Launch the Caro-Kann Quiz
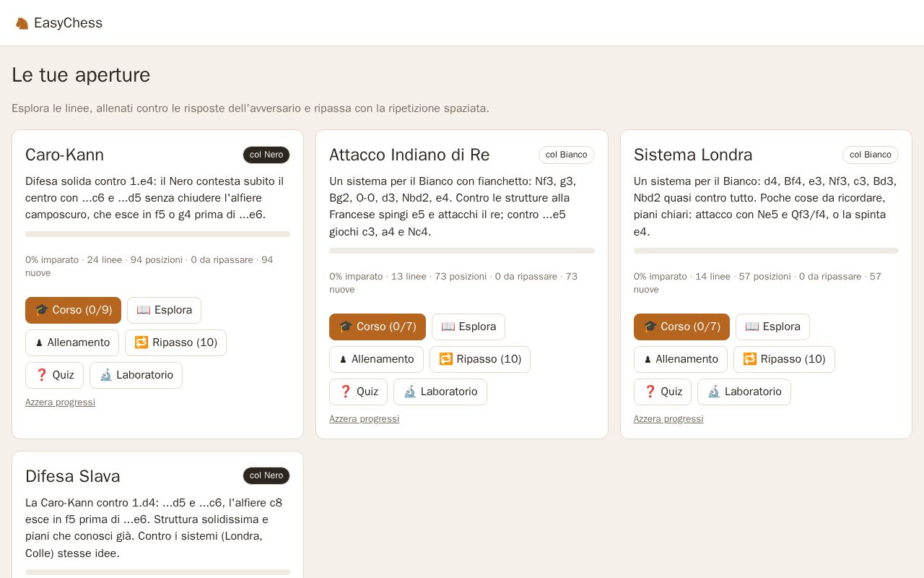The image size is (924, 578). click(54, 375)
